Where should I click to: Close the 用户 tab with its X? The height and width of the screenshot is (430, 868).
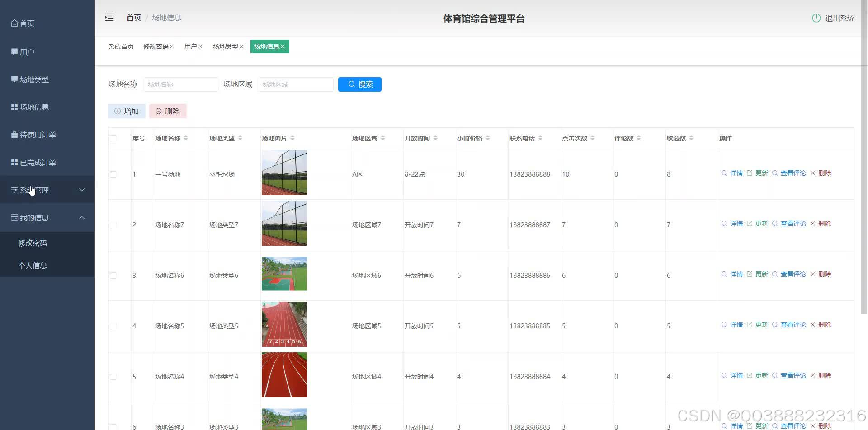point(200,47)
